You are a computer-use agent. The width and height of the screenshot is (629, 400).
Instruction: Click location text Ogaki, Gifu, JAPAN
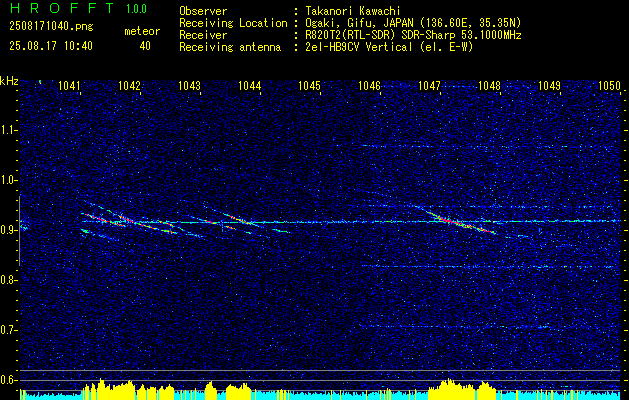[359, 23]
